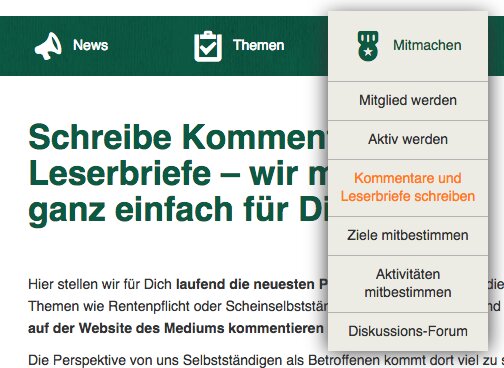The width and height of the screenshot is (504, 368).
Task: Select Kommentare und Leserbriefe schreiben entry
Action: point(408,187)
